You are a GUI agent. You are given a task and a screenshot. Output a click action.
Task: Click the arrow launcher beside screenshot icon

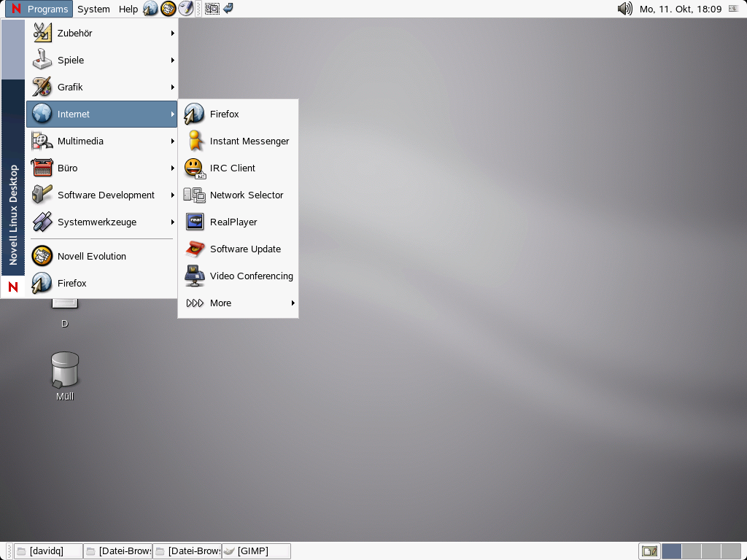click(228, 8)
